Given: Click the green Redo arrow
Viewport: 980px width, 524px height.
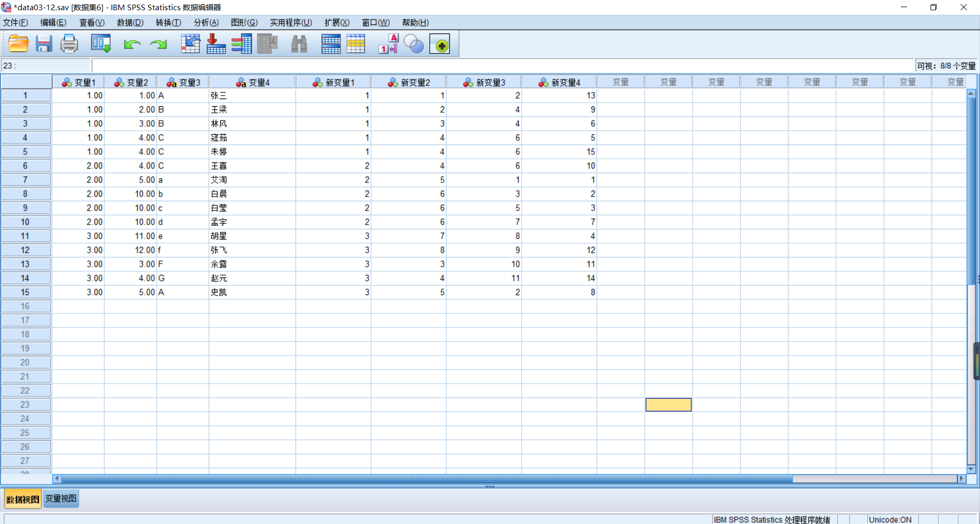Looking at the screenshot, I should 158,44.
